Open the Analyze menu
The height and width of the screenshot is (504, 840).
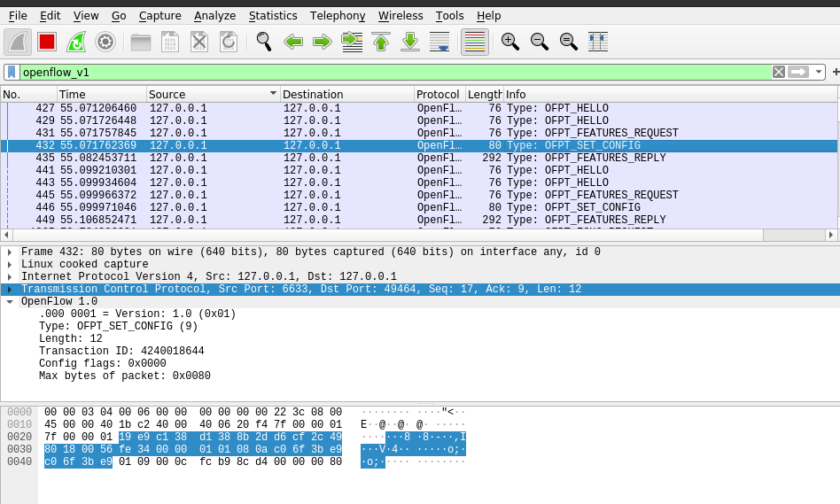tap(214, 16)
